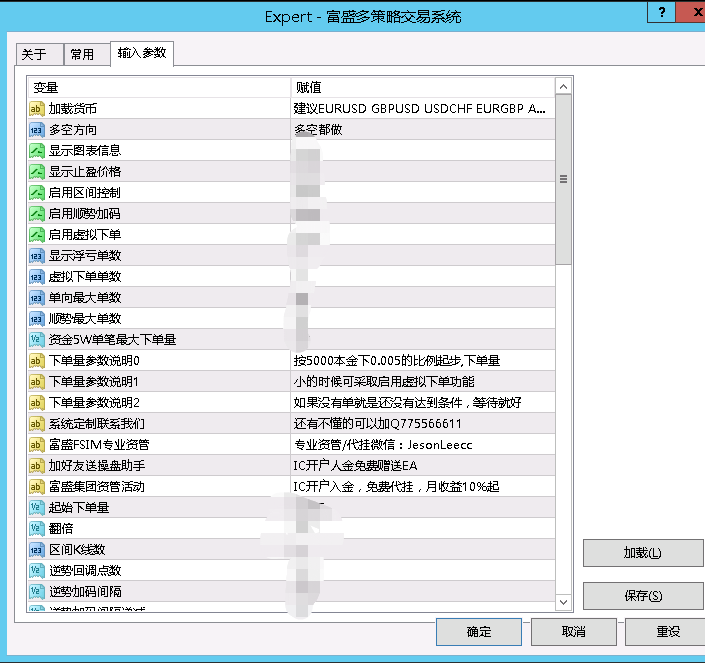Click the string icon beside 加好友送操盘助手

37,466
